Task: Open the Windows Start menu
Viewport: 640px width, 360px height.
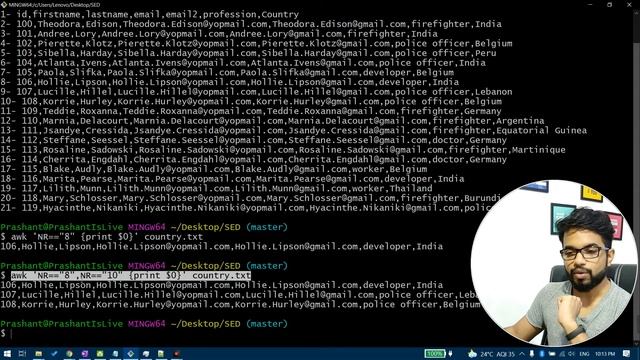Action: click(x=7, y=353)
